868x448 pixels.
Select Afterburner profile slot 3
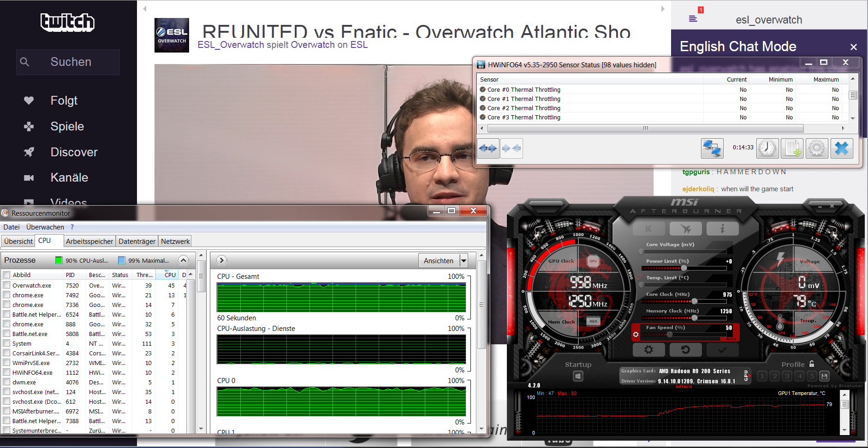(x=787, y=376)
